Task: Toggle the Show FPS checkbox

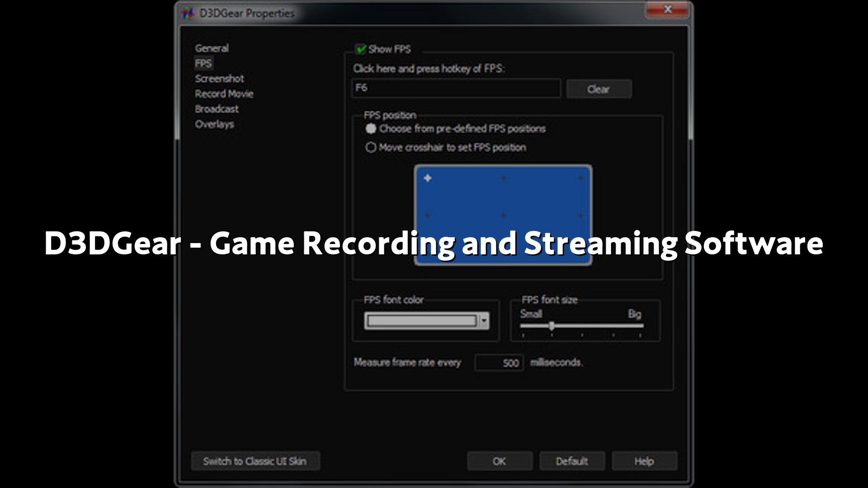Action: tap(361, 49)
